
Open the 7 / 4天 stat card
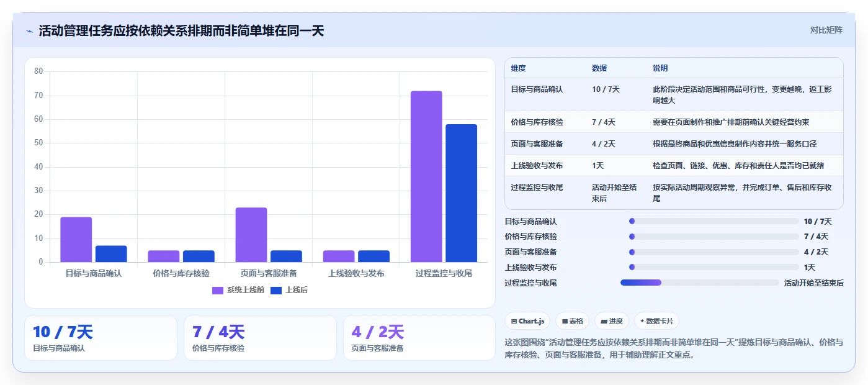(260, 338)
